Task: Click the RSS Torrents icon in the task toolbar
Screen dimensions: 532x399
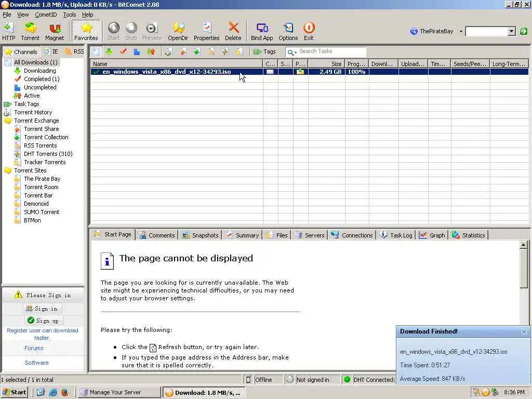Action: coord(211,51)
